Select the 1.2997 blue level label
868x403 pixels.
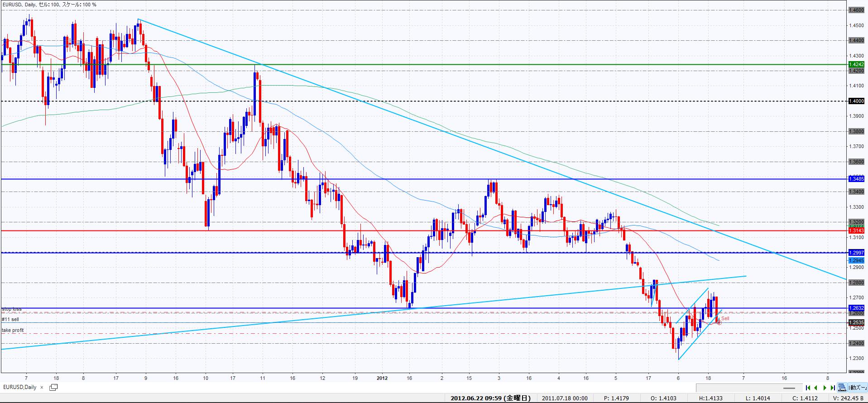(x=857, y=253)
